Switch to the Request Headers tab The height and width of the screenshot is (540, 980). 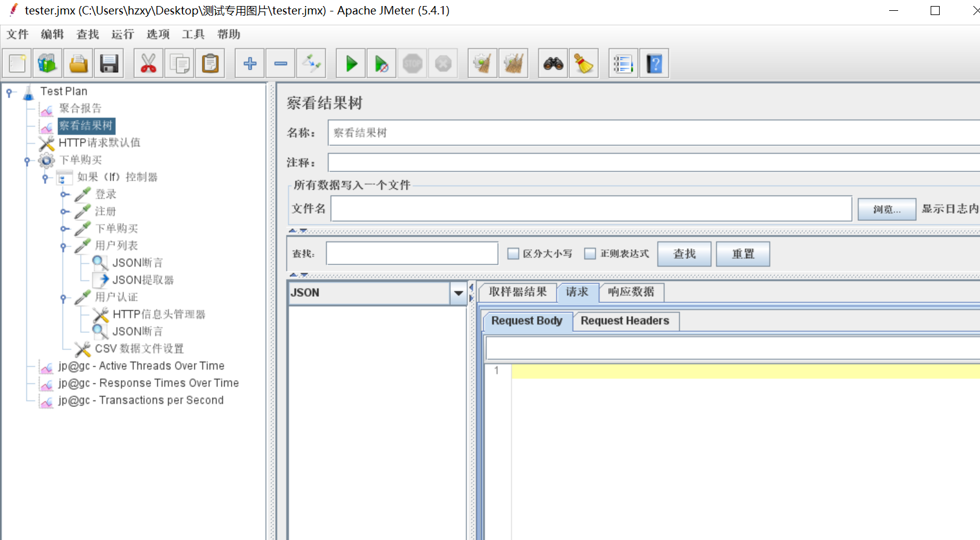coord(625,321)
